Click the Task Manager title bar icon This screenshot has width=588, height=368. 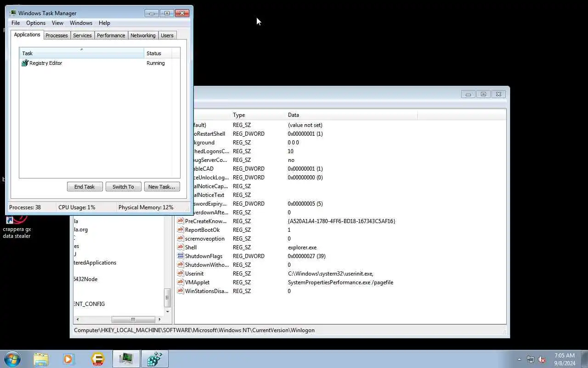click(x=13, y=13)
